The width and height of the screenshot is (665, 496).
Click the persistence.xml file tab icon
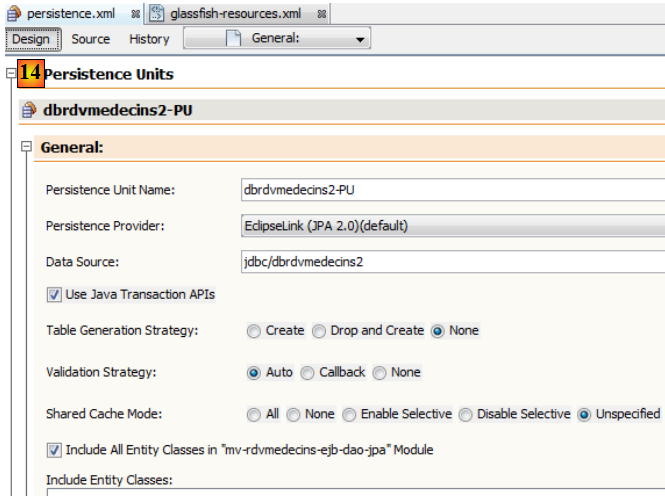pos(15,13)
